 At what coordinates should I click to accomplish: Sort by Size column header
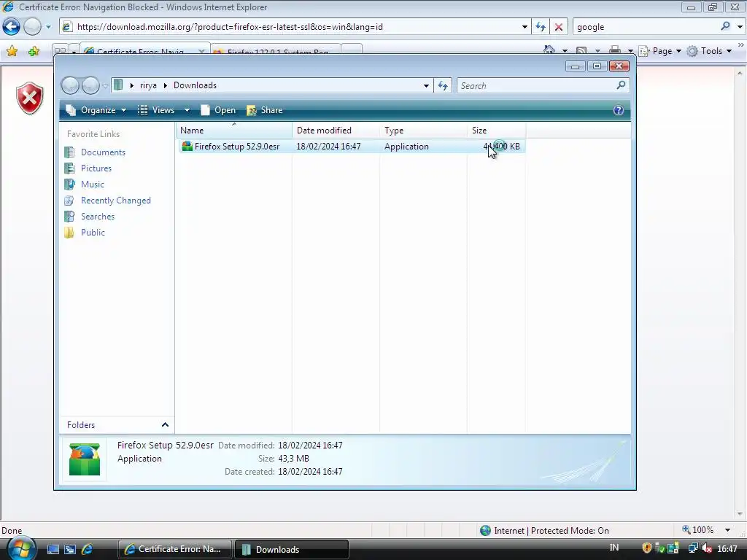[496, 131]
